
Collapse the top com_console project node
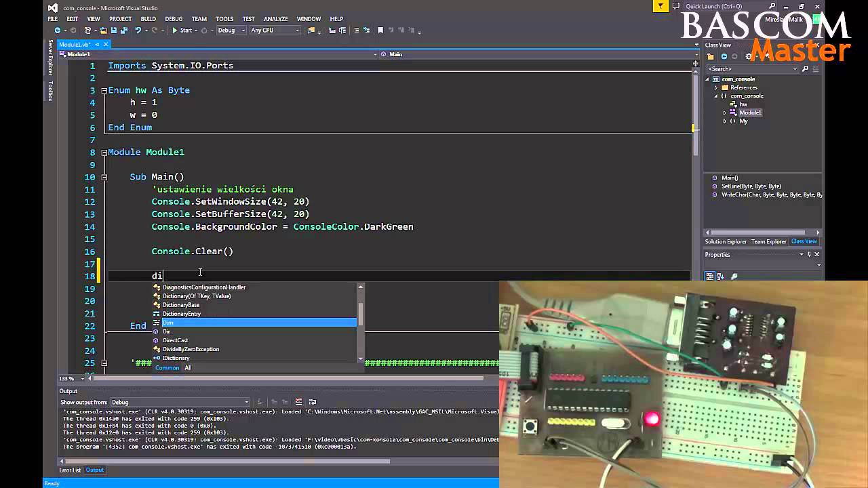pos(707,79)
